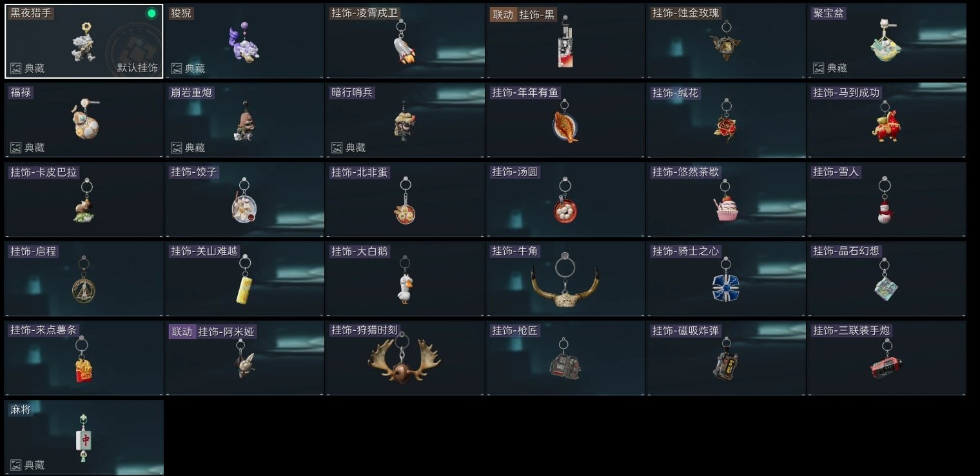
Task: Click the green equipped indicator on 黑夜猎手
Action: [x=152, y=14]
